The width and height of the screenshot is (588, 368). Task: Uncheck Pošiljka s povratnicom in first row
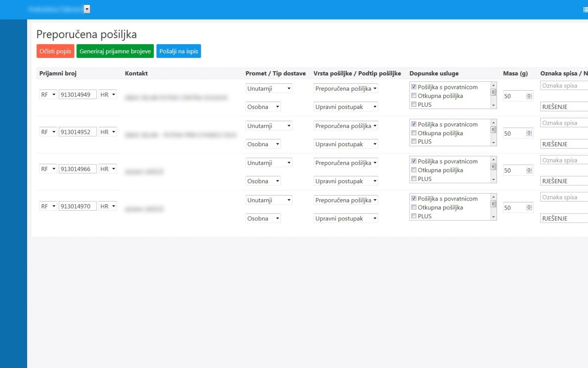pos(414,87)
